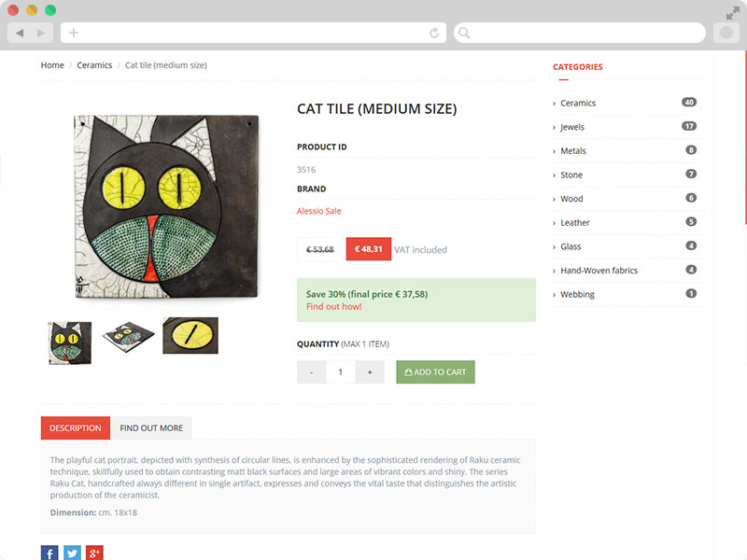
Task: Click the browser back arrow
Action: [x=20, y=33]
